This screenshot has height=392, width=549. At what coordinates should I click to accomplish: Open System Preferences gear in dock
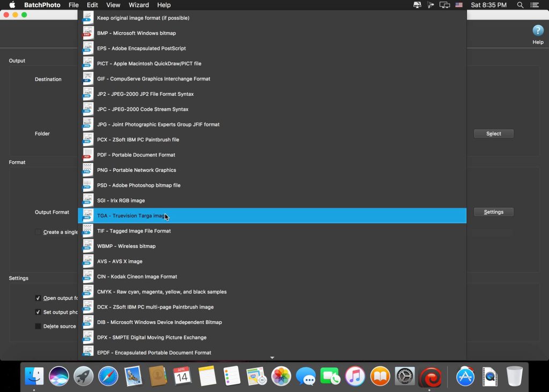click(x=404, y=376)
